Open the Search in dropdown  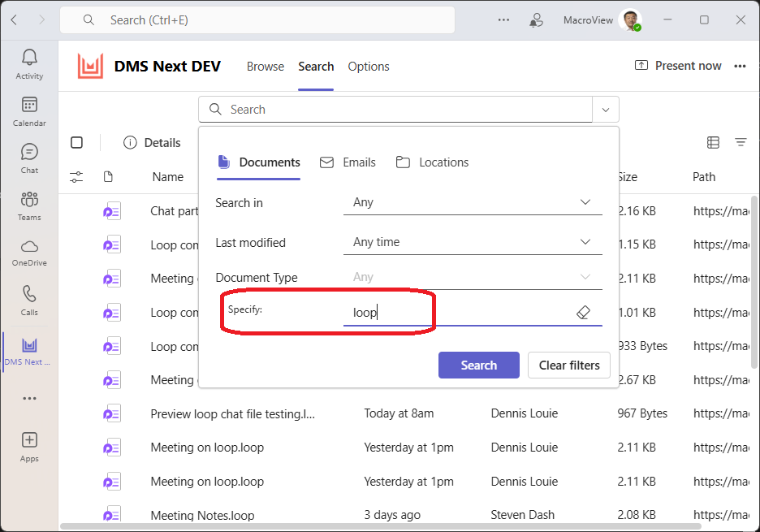point(473,202)
